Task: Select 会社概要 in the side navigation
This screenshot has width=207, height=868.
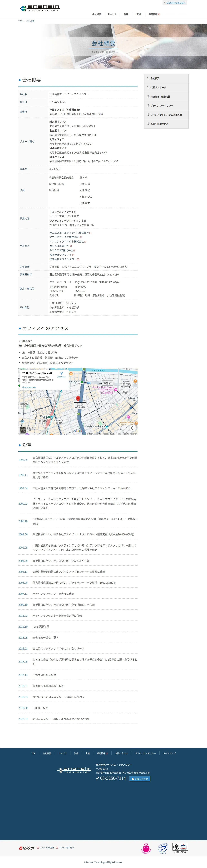Action: point(166,79)
